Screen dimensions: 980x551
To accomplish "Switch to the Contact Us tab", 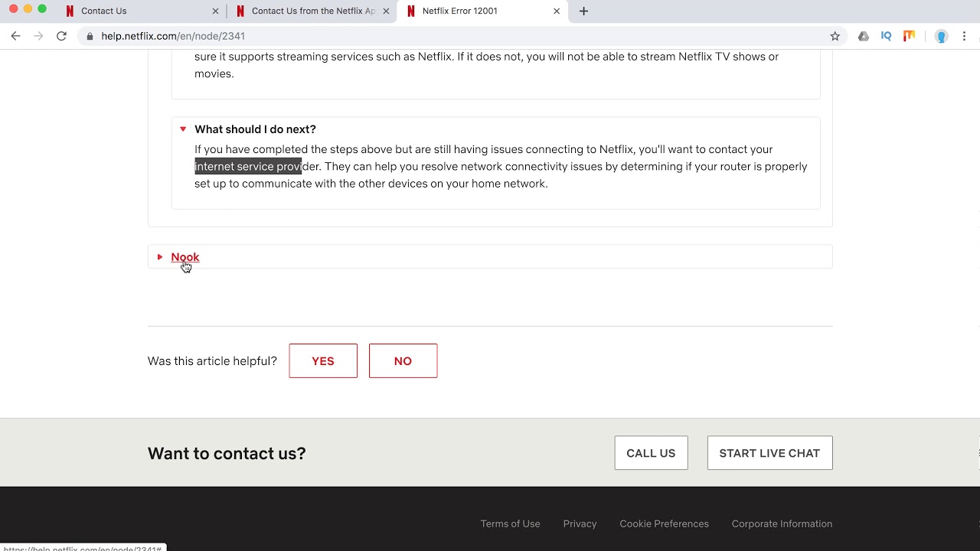I will pos(142,11).
